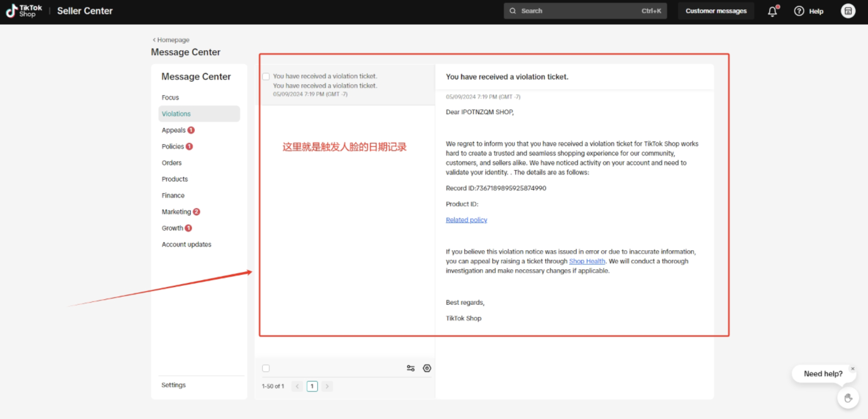The image size is (868, 419).
Task: Click the Record ID line
Action: coord(496,188)
